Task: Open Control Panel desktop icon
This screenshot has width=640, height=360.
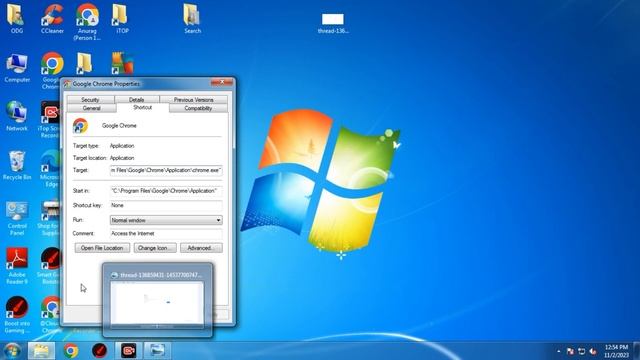Action: coord(17,217)
